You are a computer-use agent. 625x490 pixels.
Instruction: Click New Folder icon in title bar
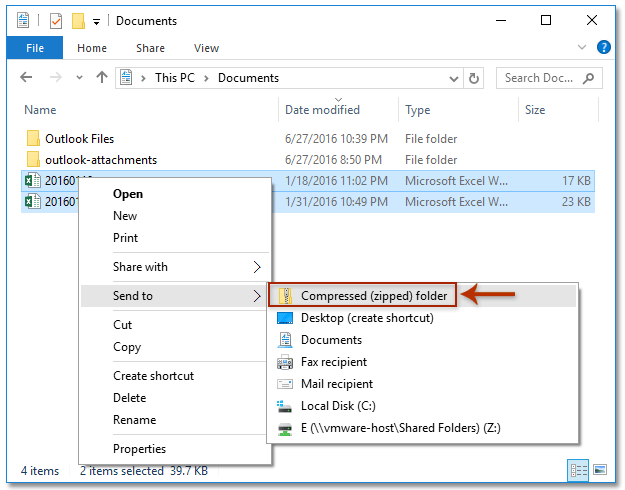click(78, 21)
